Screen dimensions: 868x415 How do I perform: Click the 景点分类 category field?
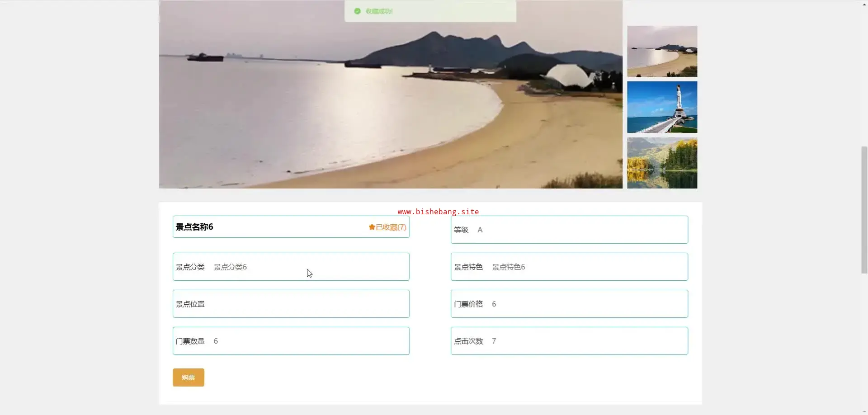pos(291,267)
